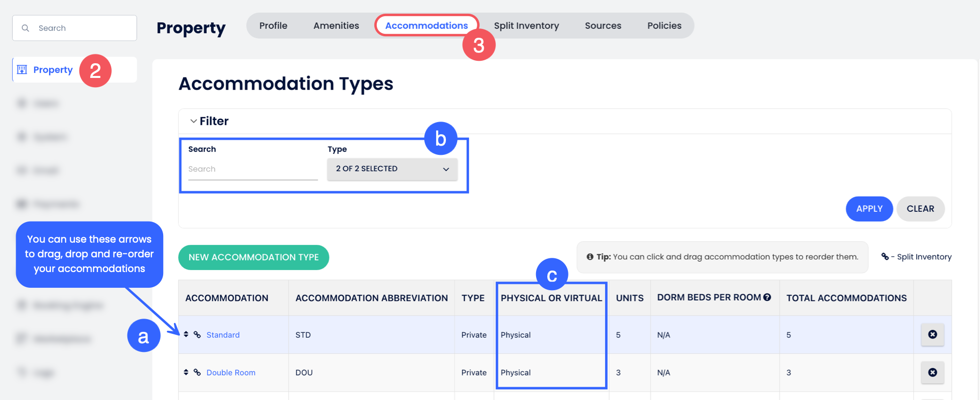Clear the filters with Clear button
This screenshot has width=980, height=400.
[x=920, y=209]
